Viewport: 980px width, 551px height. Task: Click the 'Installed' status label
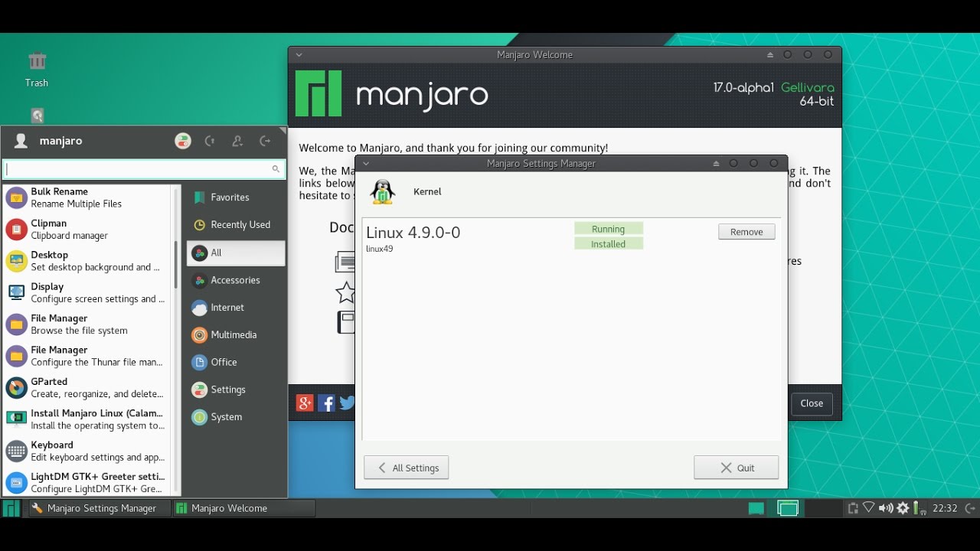[x=609, y=244]
